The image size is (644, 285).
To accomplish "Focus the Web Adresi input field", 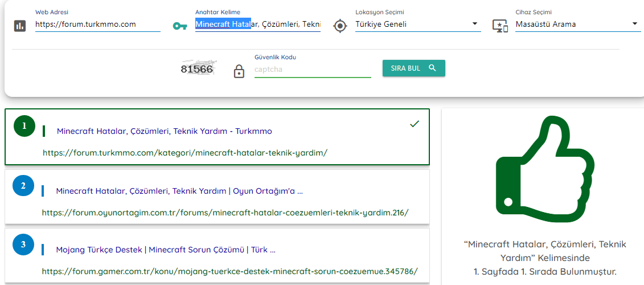I will [x=98, y=25].
